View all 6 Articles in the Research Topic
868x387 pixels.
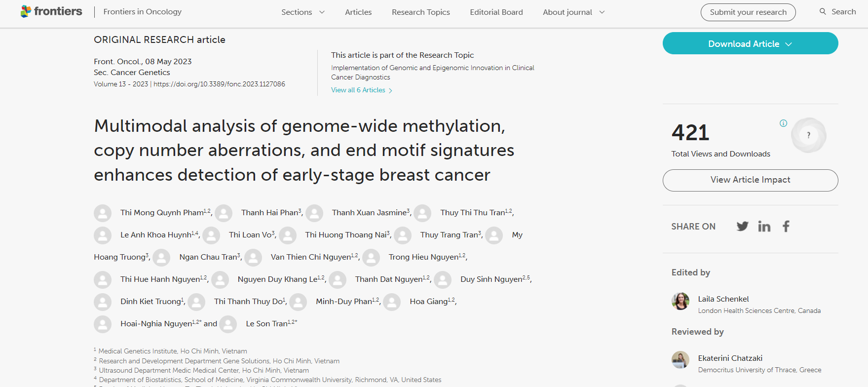tap(359, 90)
